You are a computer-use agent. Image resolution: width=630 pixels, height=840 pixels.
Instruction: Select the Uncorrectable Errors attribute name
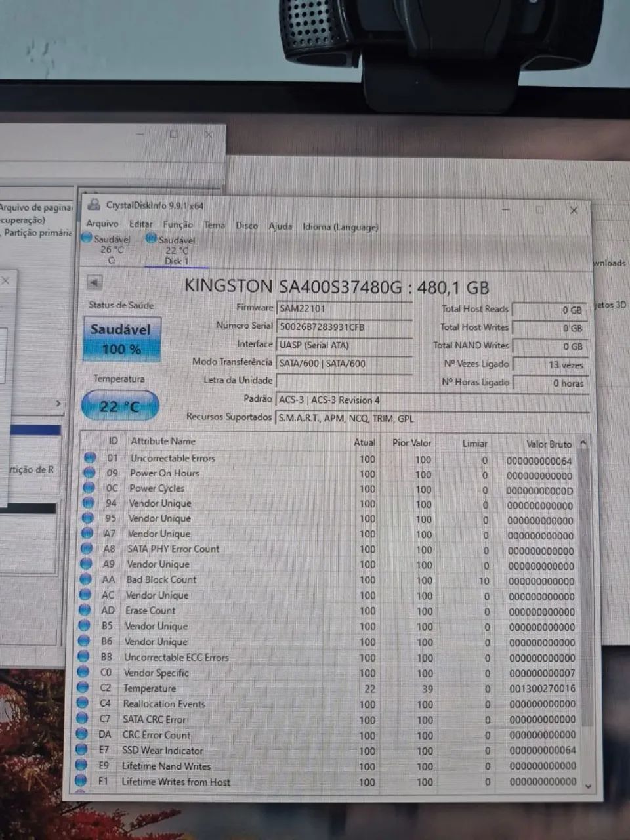173,458
